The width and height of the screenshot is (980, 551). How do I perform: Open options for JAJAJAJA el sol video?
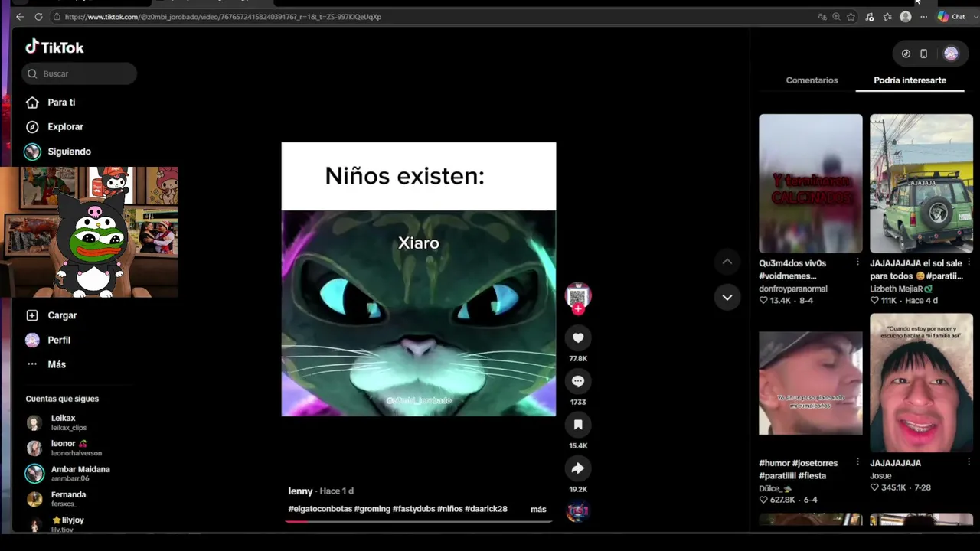click(x=969, y=262)
